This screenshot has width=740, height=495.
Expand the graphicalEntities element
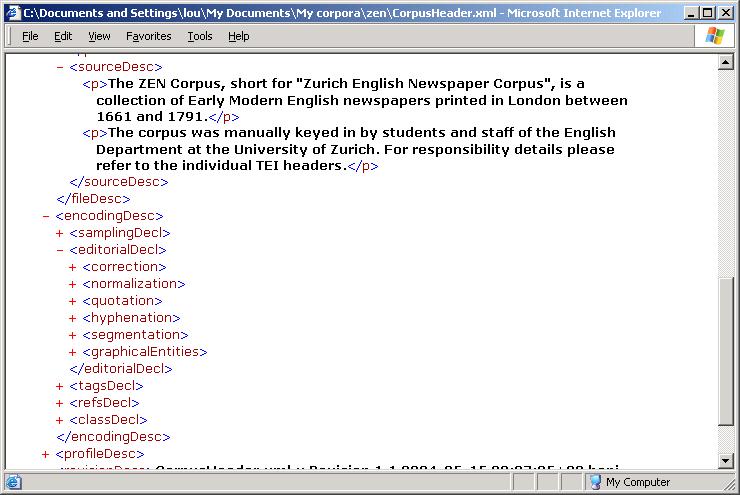click(x=73, y=352)
